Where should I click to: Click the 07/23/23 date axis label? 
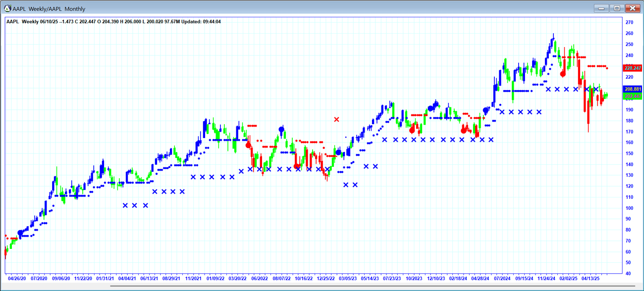[x=392, y=279]
